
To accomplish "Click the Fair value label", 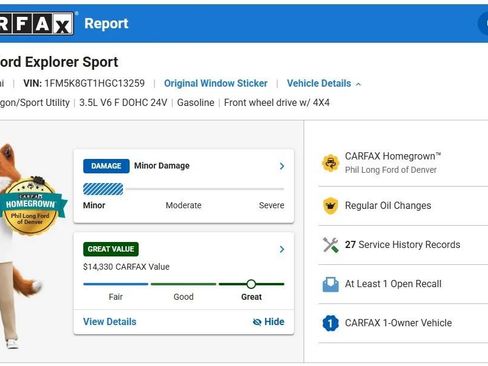I will click(x=115, y=297).
